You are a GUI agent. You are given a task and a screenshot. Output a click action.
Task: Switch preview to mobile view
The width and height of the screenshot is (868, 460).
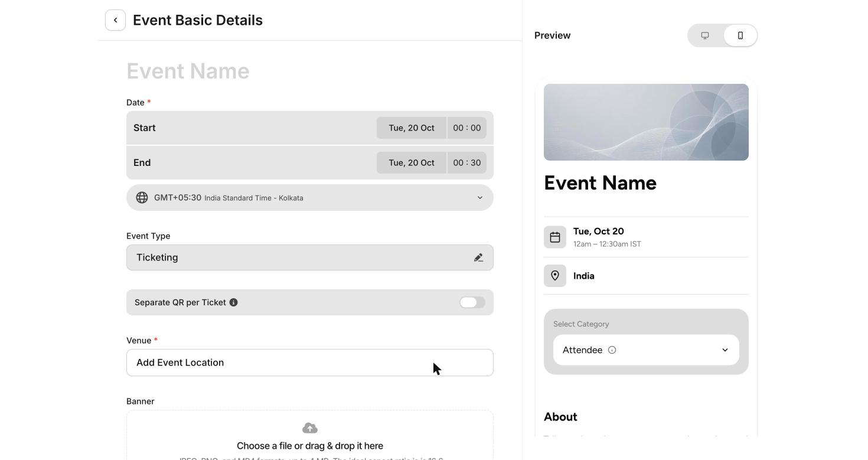[x=740, y=35]
